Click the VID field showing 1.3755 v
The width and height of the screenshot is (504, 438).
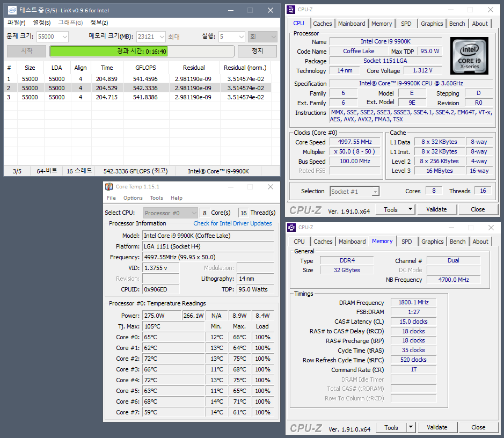(x=160, y=268)
